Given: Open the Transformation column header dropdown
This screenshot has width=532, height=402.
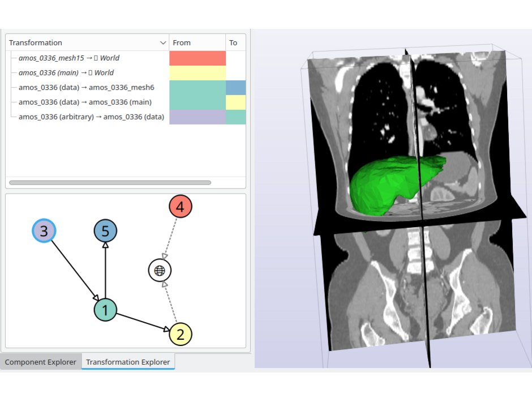Looking at the screenshot, I should point(164,42).
